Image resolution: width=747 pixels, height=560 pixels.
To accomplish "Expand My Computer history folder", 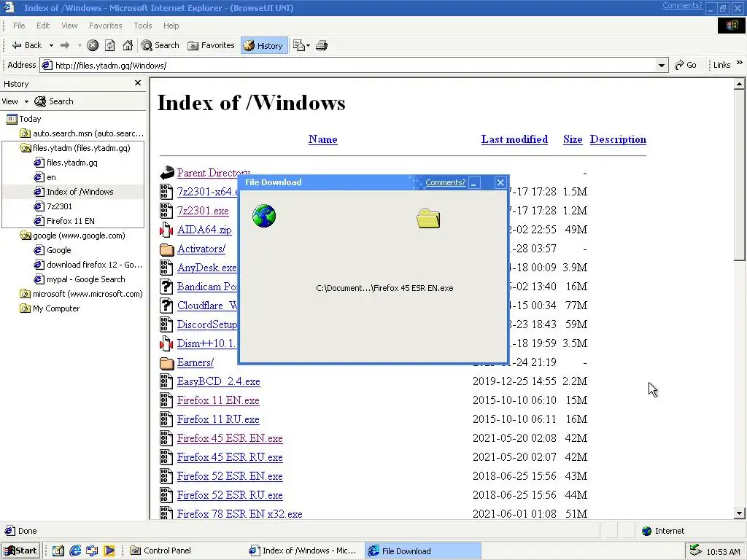I will coord(50,308).
